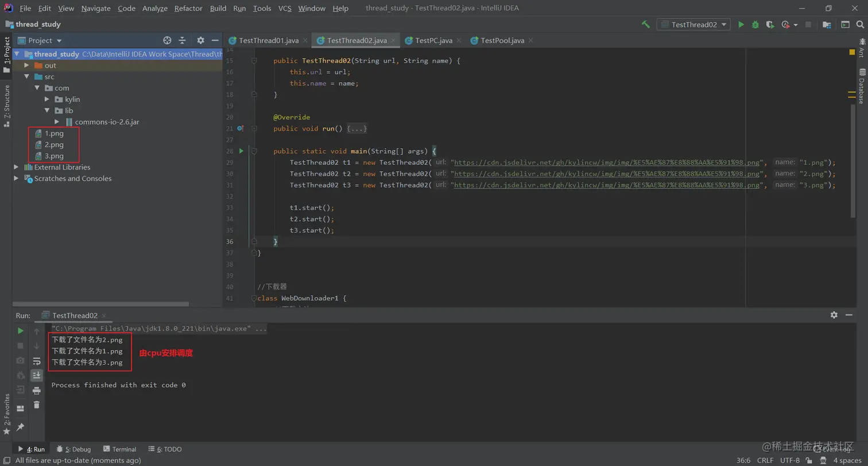Image resolution: width=868 pixels, height=466 pixels.
Task: Click the Run Anything toolbar icon
Action: pyautogui.click(x=845, y=25)
